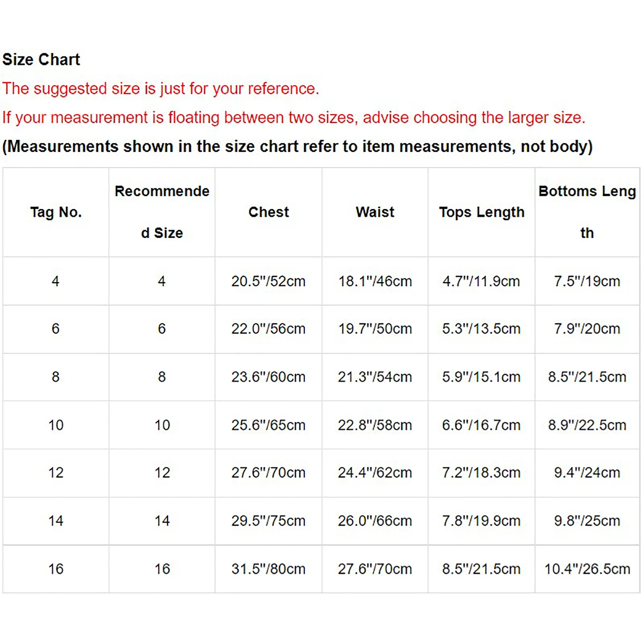644x644 pixels.
Task: Click the Waist column header
Action: (375, 212)
